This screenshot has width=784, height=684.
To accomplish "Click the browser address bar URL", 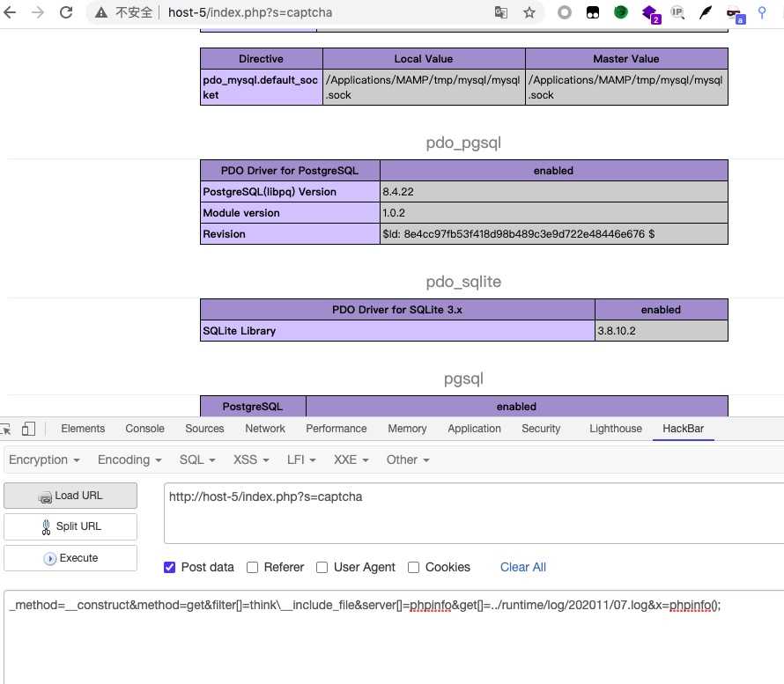I will (250, 12).
